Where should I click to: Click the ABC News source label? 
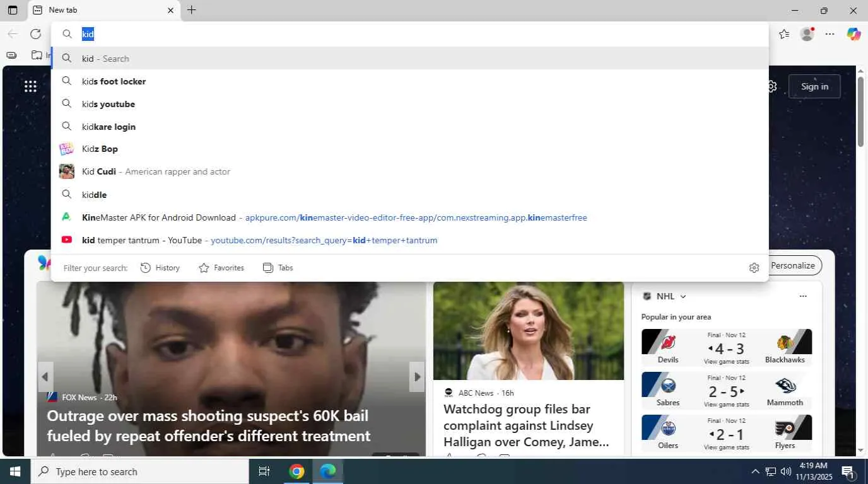coord(476,393)
